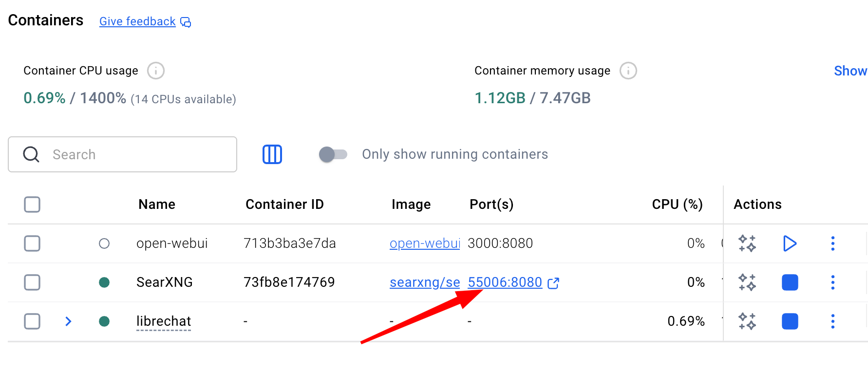Viewport: 868px width, 371px height.
Task: Click CPU usage info icon
Action: [156, 71]
